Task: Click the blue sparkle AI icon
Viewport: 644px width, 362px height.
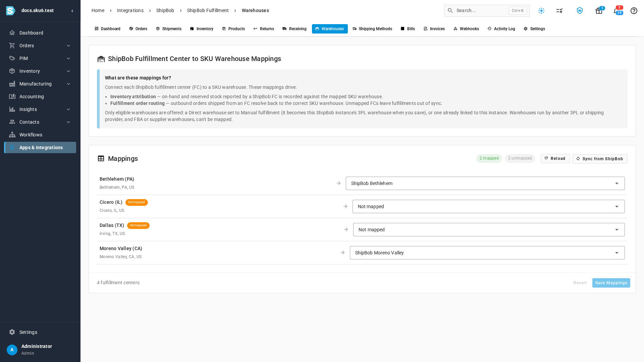Action: (x=541, y=11)
